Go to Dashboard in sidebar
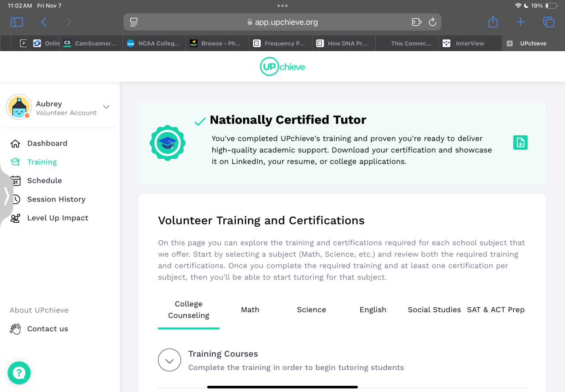 pos(47,143)
